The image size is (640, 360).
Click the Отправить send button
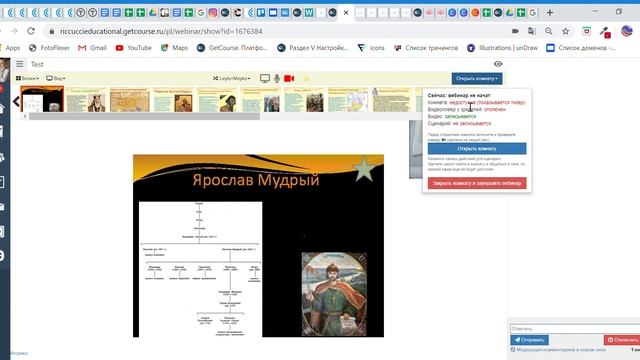(x=529, y=340)
